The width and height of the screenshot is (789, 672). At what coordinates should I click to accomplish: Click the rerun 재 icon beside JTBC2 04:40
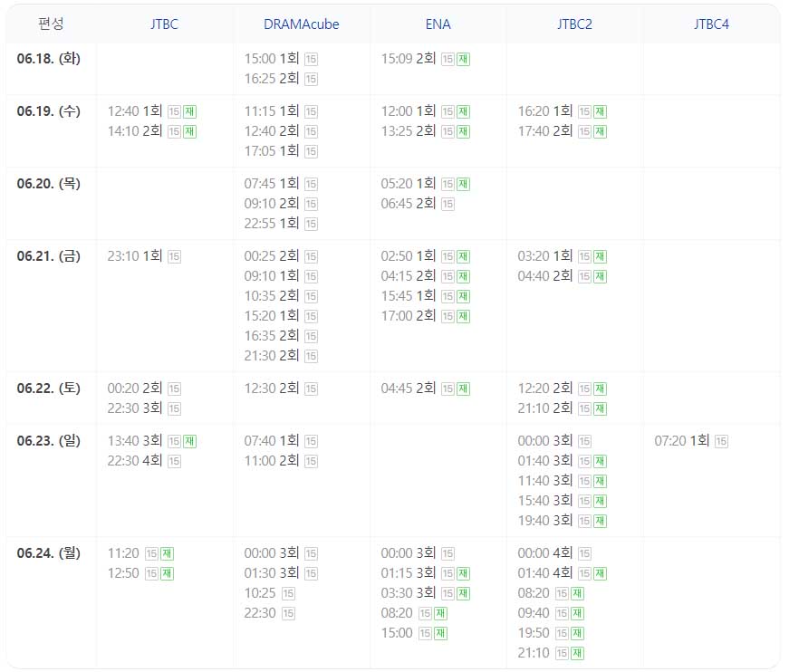(x=601, y=276)
